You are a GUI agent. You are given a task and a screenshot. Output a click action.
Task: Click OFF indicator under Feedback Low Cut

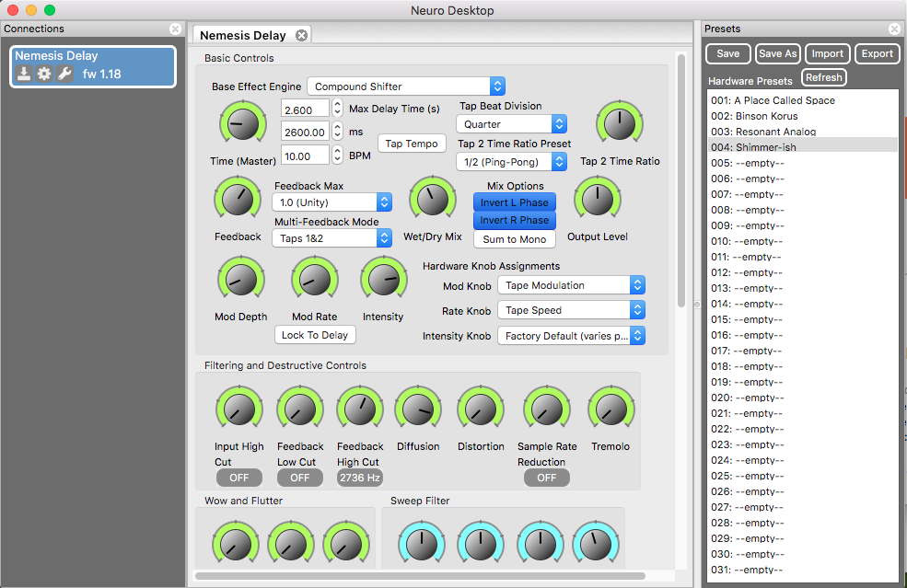tap(299, 478)
